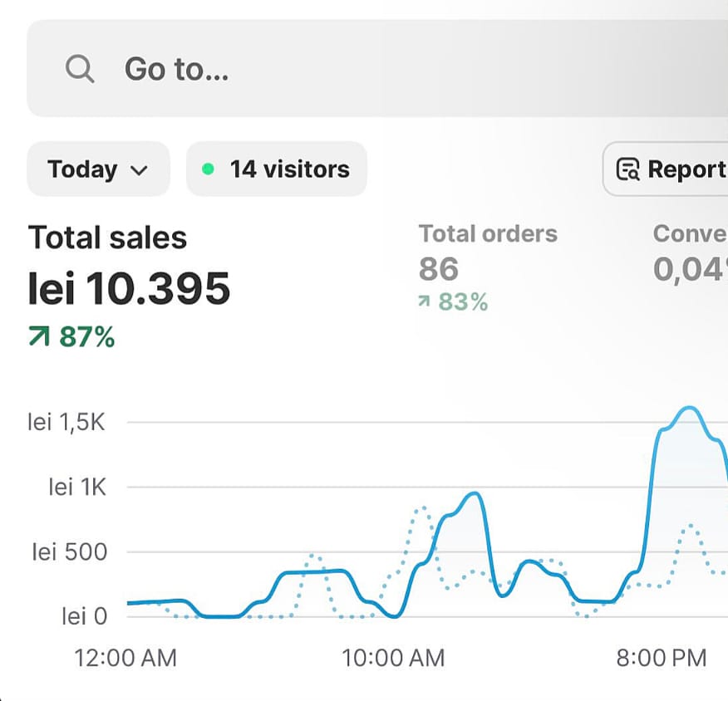Click the 86 orders count

click(x=438, y=269)
